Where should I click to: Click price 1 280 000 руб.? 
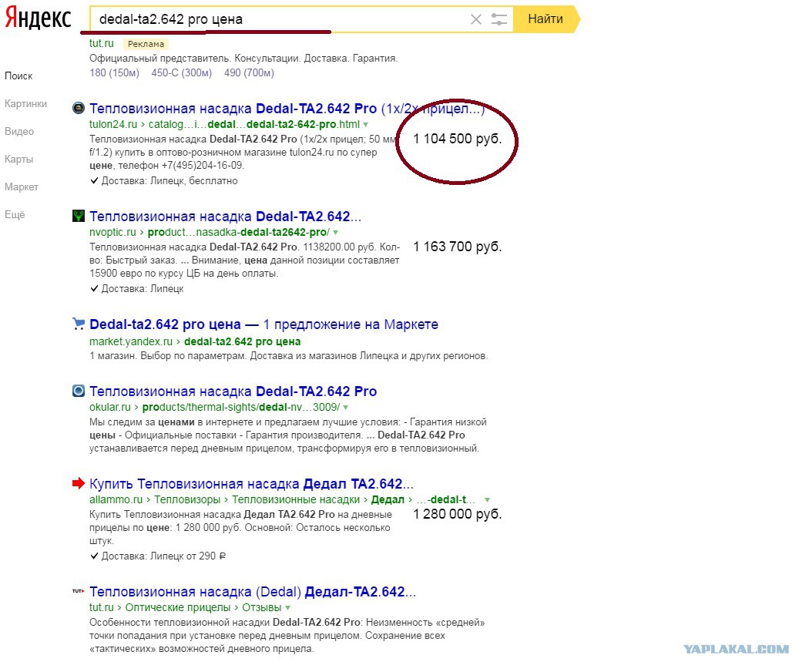(458, 514)
